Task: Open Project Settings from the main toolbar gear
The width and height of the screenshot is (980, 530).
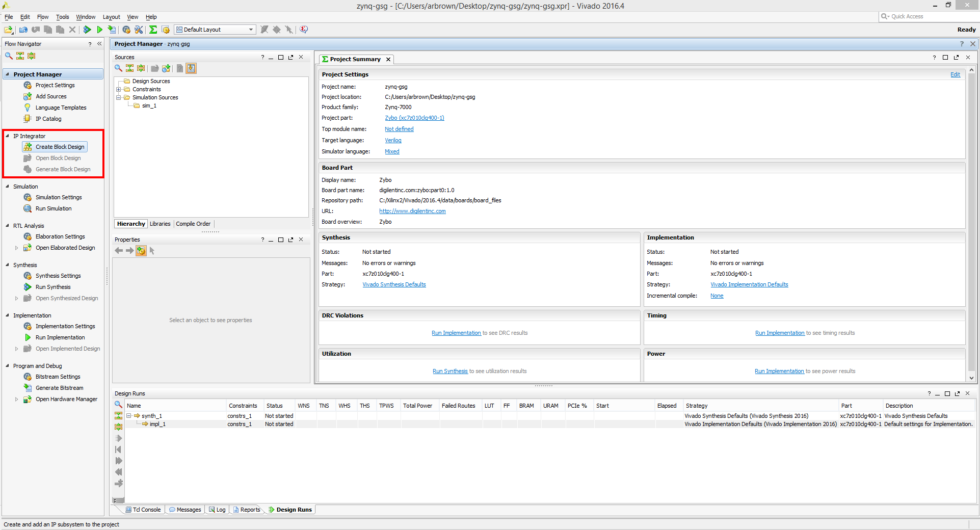Action: (126, 30)
